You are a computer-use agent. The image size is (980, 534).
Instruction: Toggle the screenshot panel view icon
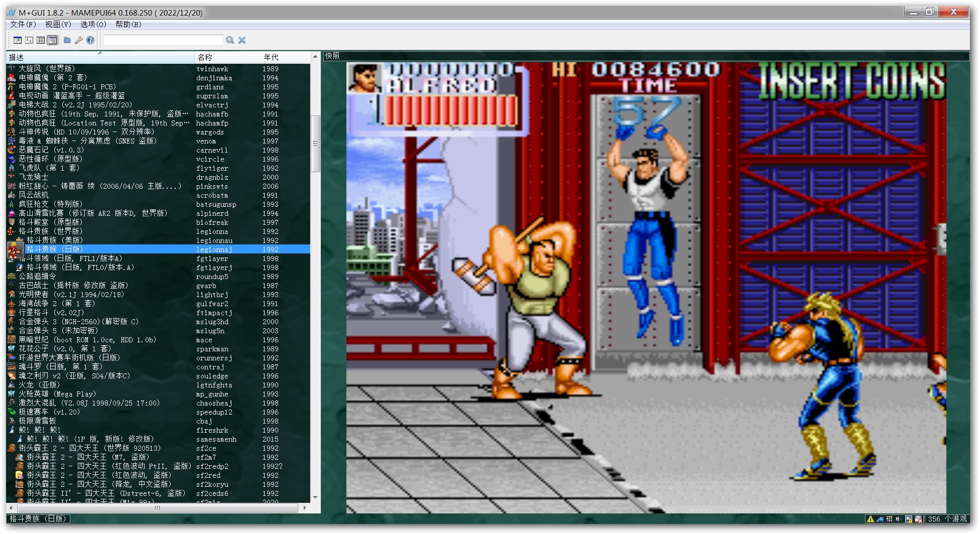(29, 40)
